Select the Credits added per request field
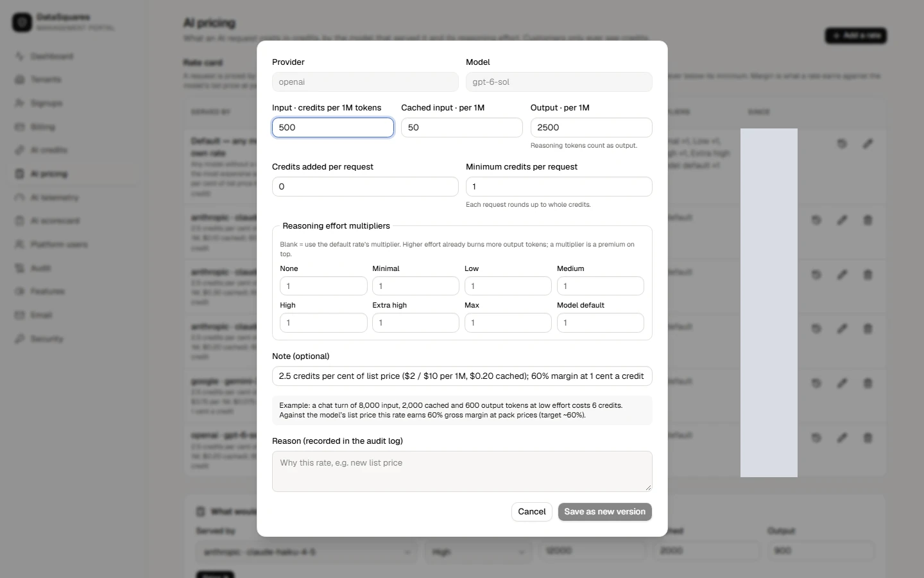 pyautogui.click(x=365, y=186)
